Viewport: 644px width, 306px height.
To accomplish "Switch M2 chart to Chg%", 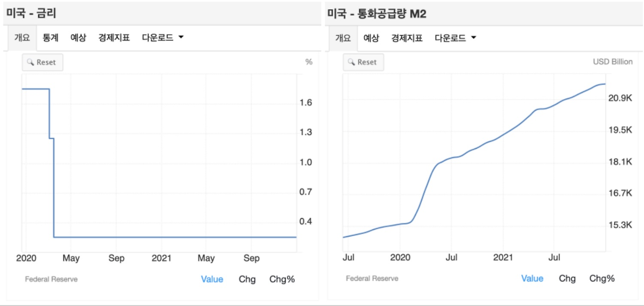I will coord(602,278).
